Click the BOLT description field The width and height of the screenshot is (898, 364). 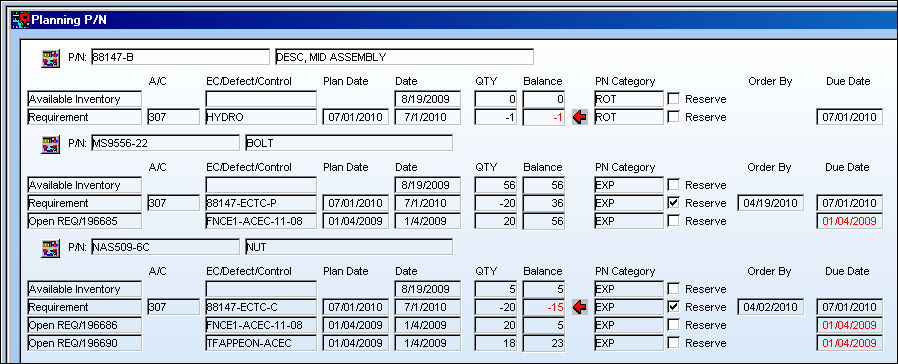pyautogui.click(x=348, y=143)
